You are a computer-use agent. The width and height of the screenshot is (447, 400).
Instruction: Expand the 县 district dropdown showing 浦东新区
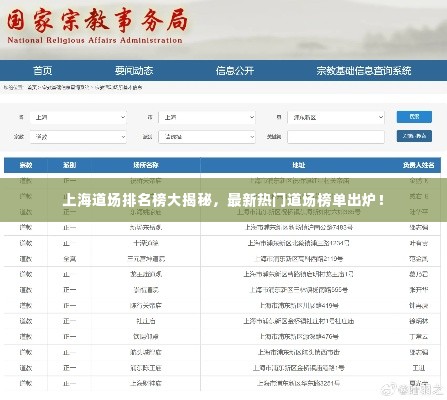[336, 117]
